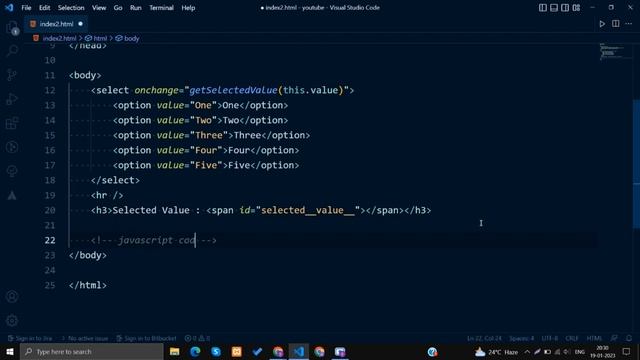640x360 pixels.
Task: Open the circular play icon view in activity bar
Action: pos(12,147)
